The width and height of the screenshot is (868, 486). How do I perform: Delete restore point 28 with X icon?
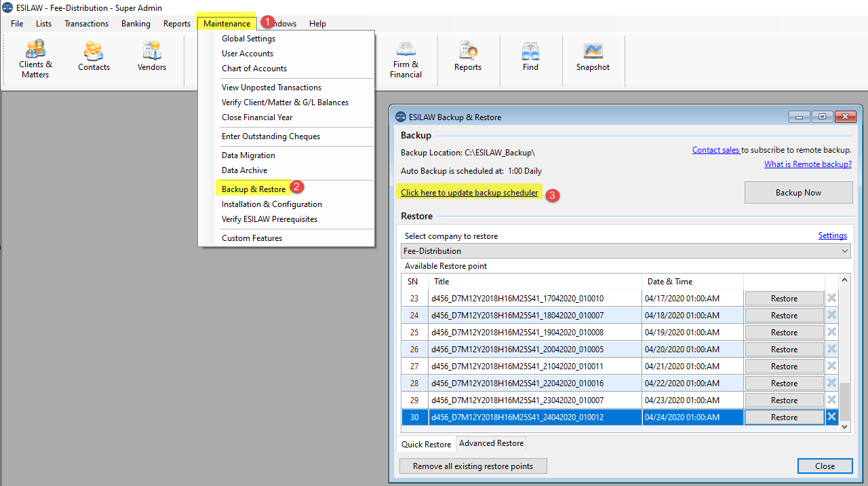[x=831, y=383]
